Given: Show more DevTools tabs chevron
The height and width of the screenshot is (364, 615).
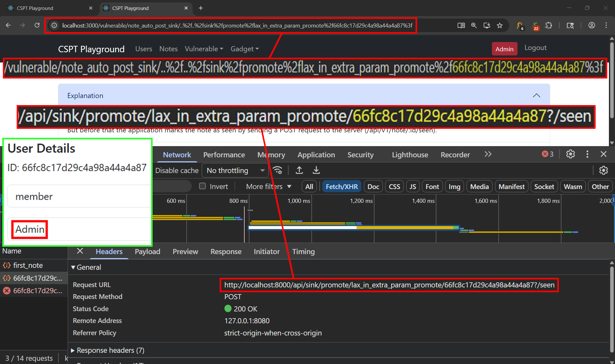Looking at the screenshot, I should tap(488, 154).
